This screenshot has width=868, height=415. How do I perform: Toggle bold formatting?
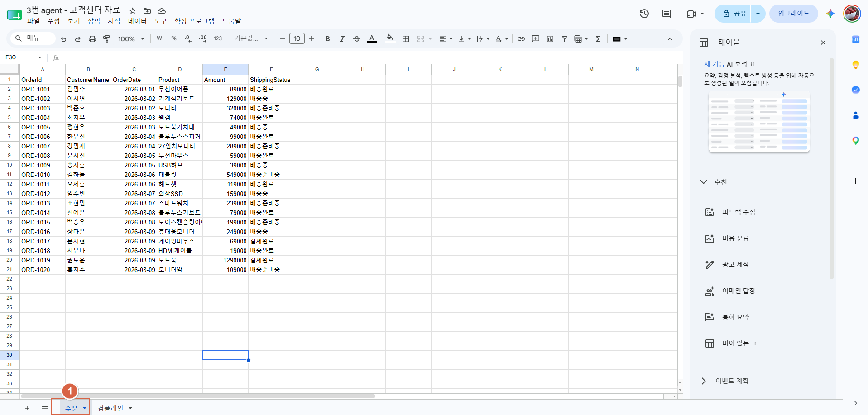tap(328, 39)
